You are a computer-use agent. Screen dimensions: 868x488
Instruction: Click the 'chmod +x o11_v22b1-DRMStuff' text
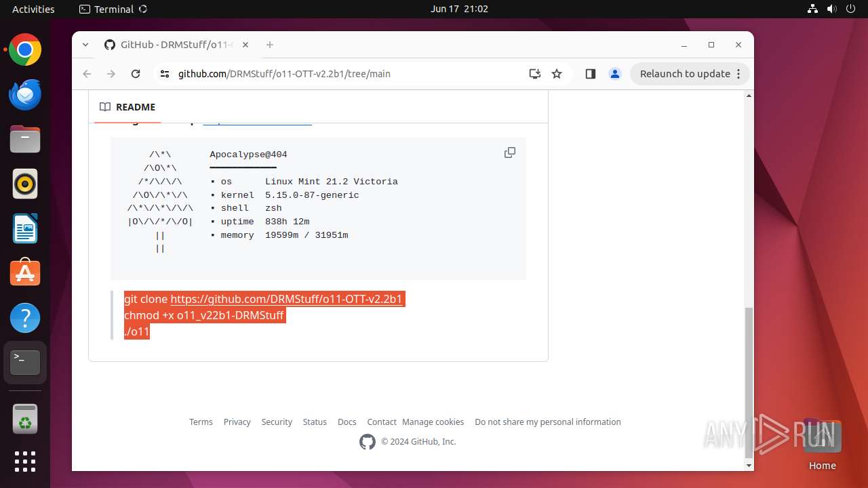[204, 315]
